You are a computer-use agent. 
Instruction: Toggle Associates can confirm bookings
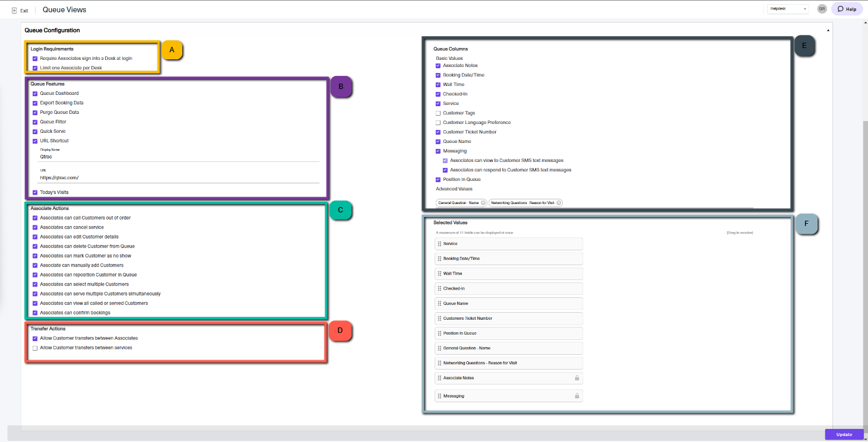point(35,313)
